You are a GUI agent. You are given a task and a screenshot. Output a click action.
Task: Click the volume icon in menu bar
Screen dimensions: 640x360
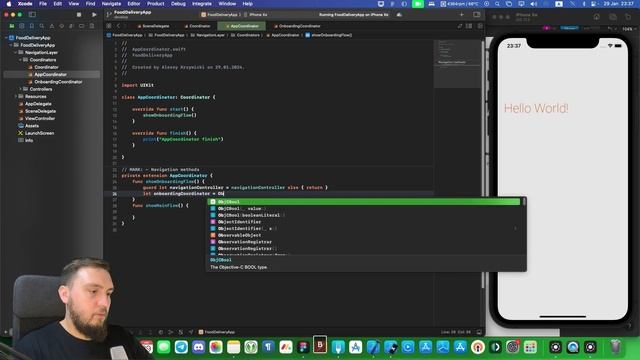click(533, 4)
